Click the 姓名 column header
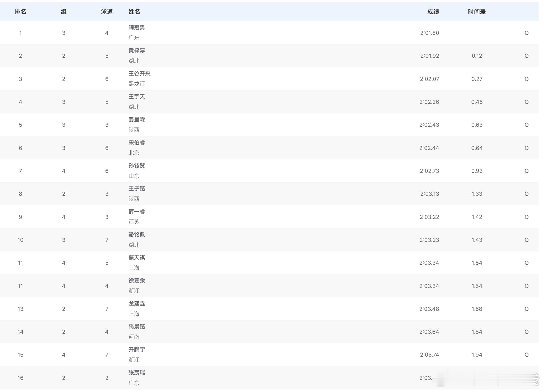 click(134, 12)
